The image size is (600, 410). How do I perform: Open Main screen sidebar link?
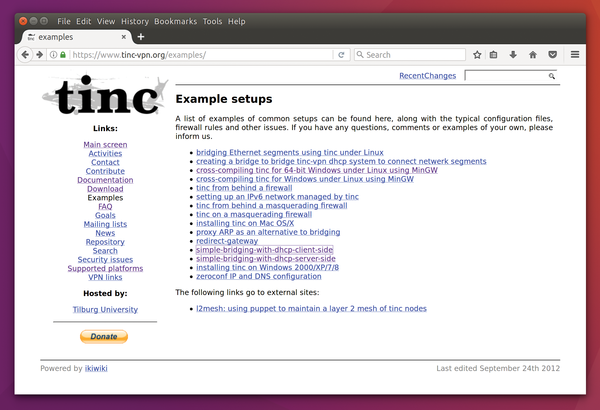tap(105, 145)
